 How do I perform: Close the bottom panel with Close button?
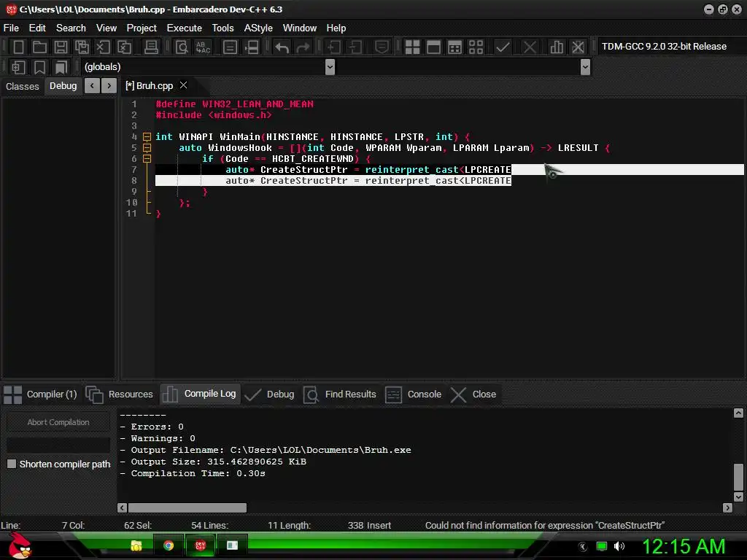click(473, 394)
